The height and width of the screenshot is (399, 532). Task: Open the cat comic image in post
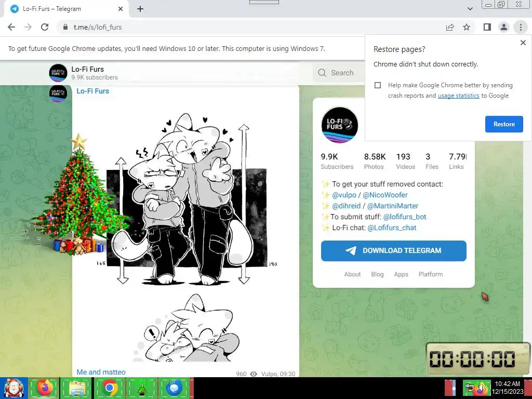pos(185,234)
